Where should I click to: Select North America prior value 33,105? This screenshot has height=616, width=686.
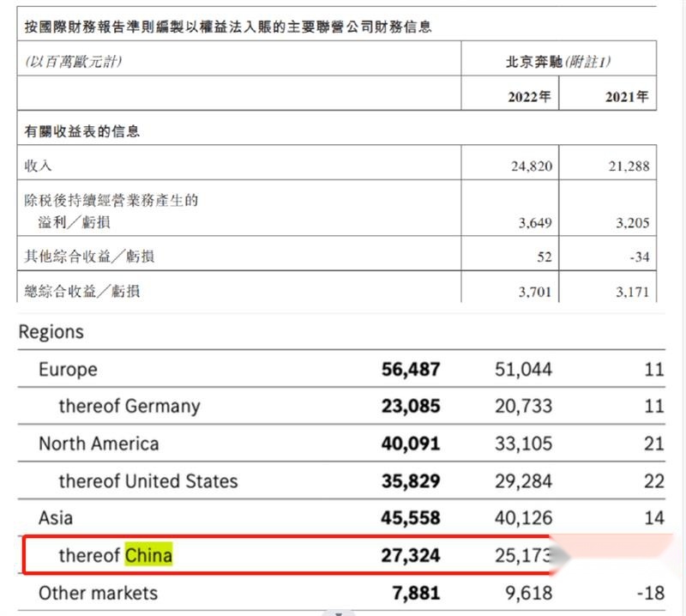(523, 444)
